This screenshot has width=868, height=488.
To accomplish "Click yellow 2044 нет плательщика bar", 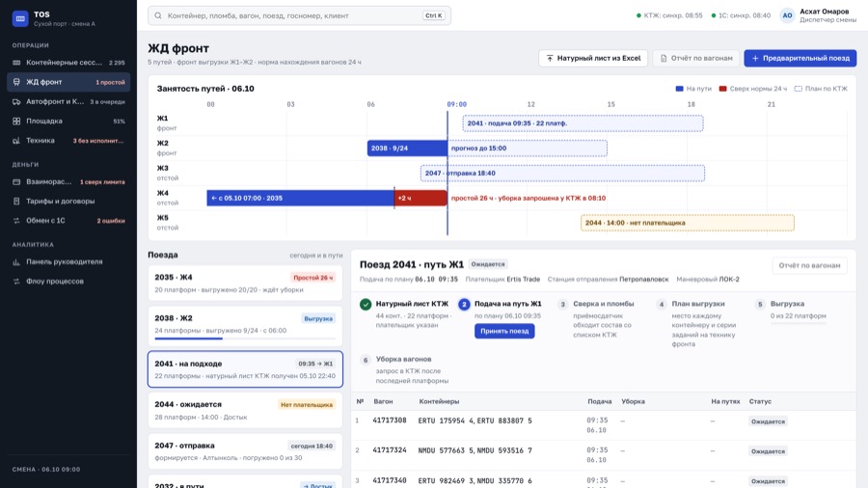I will (x=688, y=223).
